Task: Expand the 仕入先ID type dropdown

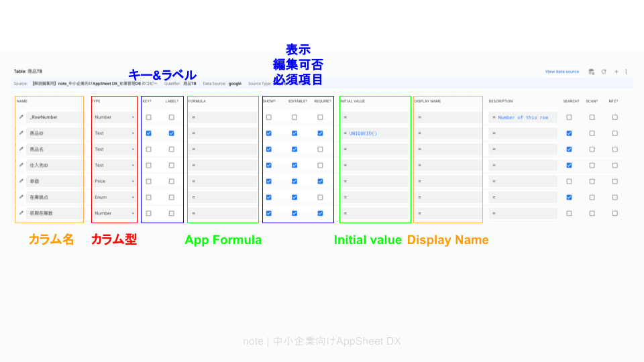Action: [114, 166]
